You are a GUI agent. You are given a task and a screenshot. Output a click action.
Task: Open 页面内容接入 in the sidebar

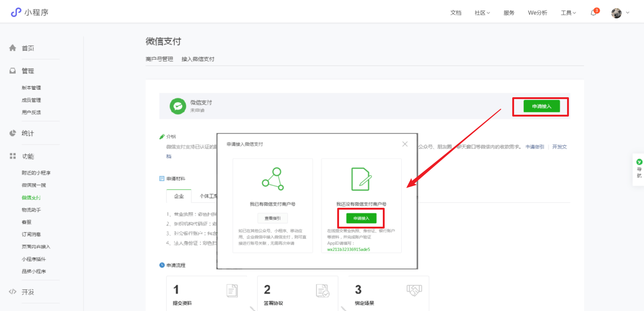click(x=36, y=246)
